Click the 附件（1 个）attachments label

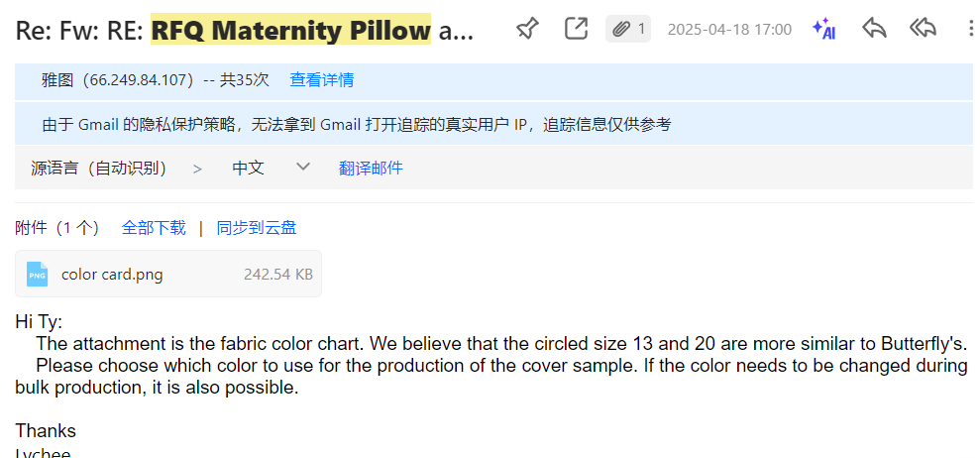[57, 228]
